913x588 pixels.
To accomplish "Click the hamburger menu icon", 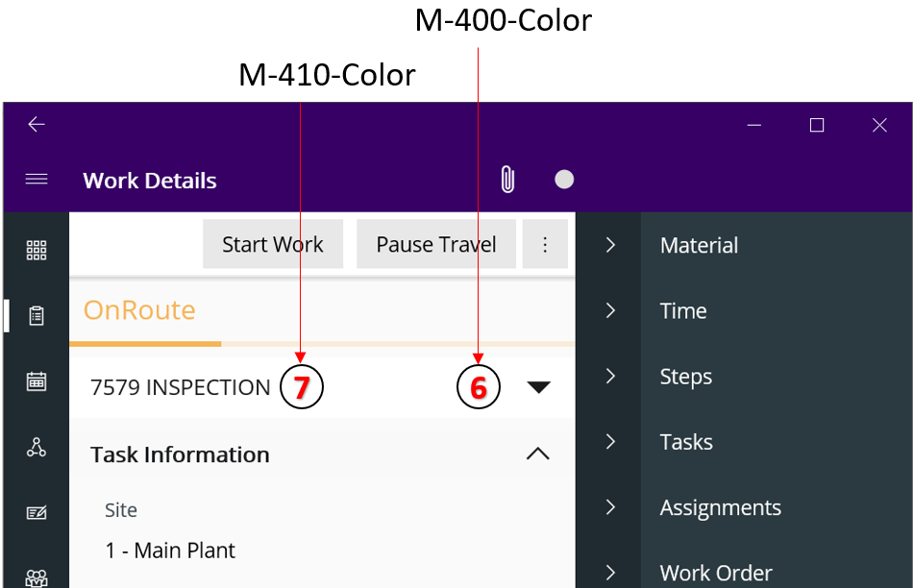I will click(36, 180).
